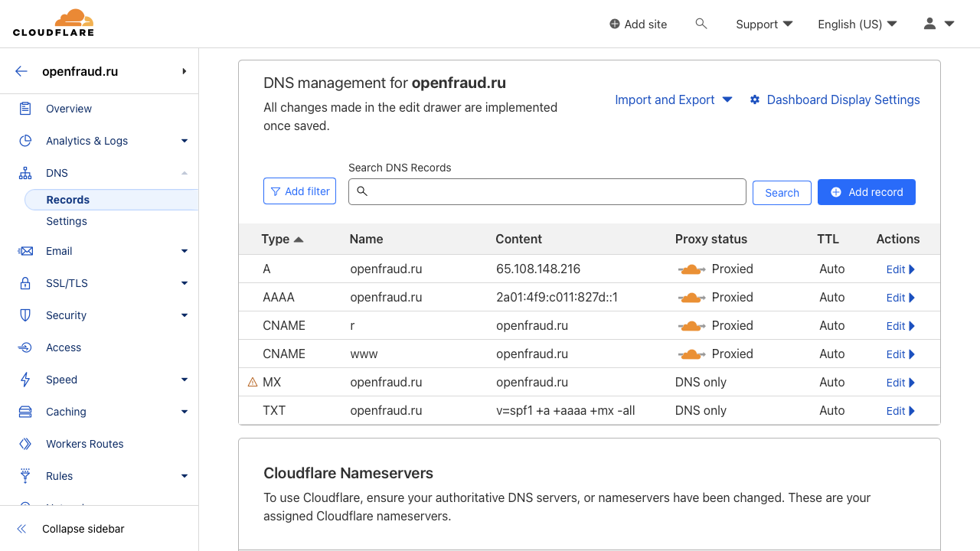980x551 pixels.
Task: Click the Add filter button
Action: click(299, 191)
